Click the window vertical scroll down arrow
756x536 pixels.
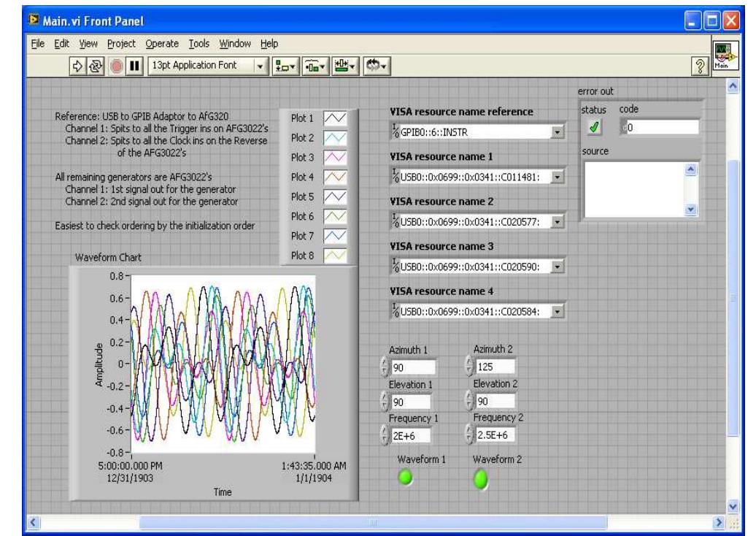(733, 507)
